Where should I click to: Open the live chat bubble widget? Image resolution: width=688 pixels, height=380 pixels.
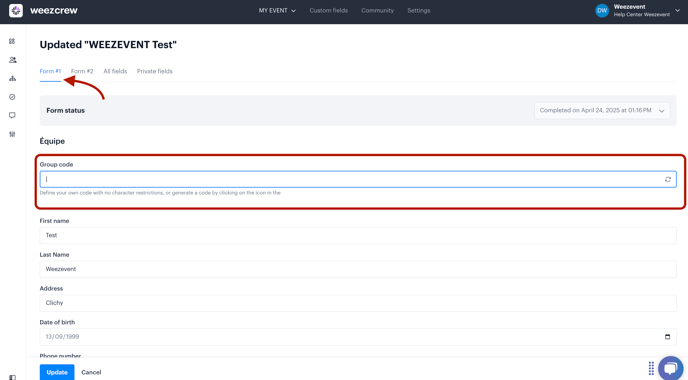point(670,368)
